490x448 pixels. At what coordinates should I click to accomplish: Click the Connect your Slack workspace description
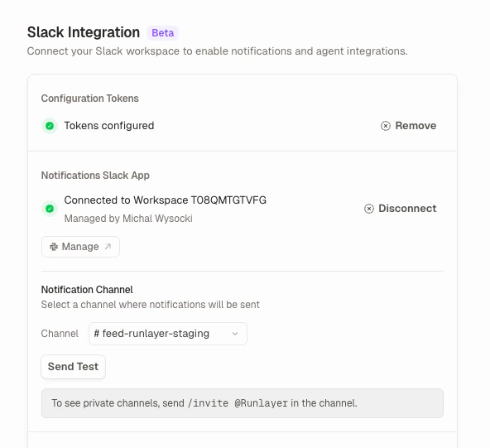(x=217, y=51)
